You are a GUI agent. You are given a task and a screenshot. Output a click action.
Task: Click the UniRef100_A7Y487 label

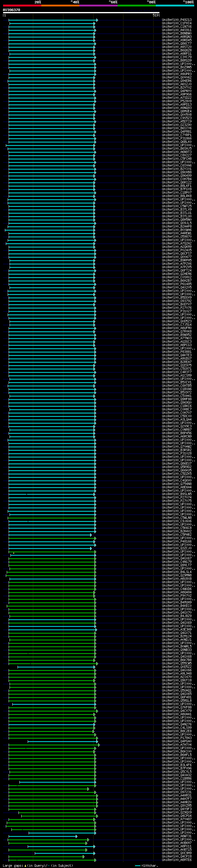177,819
